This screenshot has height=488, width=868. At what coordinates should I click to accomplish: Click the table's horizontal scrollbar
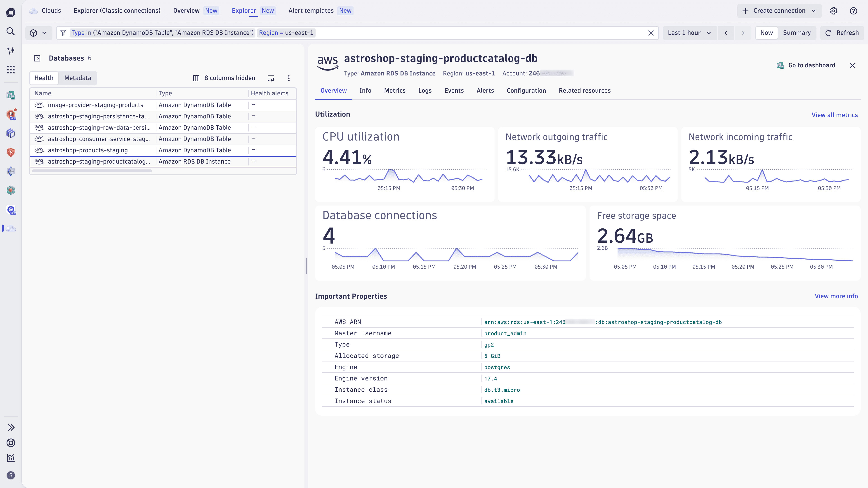coord(92,171)
